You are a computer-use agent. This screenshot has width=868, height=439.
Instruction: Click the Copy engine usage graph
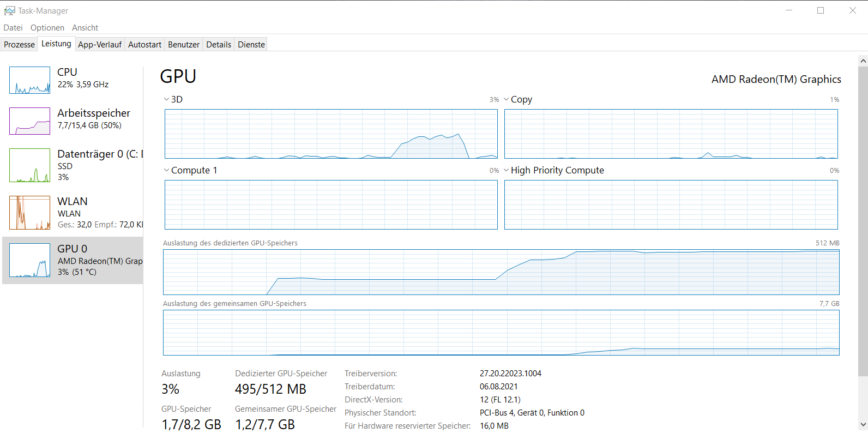pyautogui.click(x=671, y=134)
